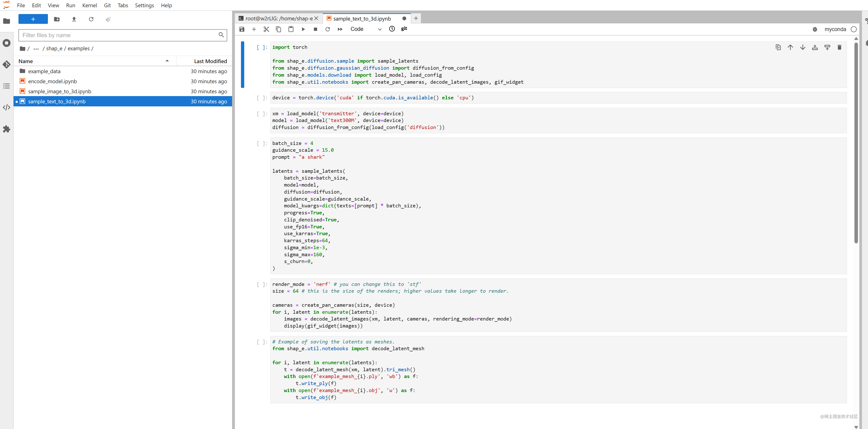Open the Git sidebar panel icon
This screenshot has height=429, width=868.
click(x=6, y=64)
